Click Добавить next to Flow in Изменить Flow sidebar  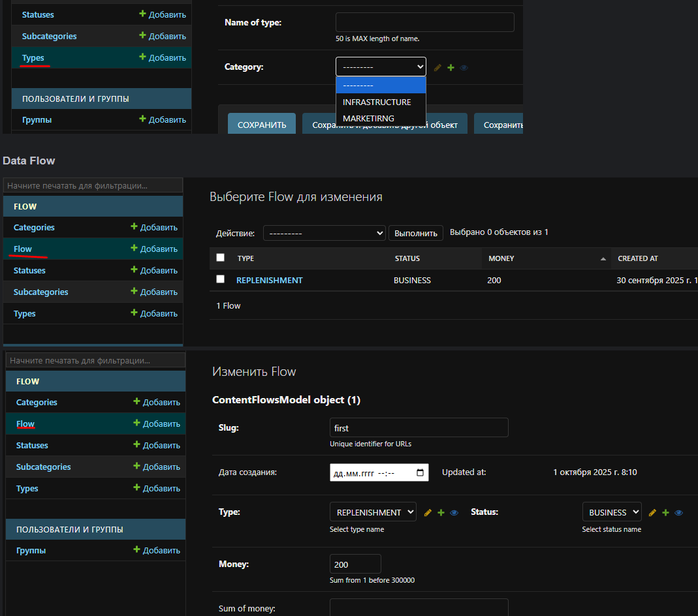[x=157, y=423]
